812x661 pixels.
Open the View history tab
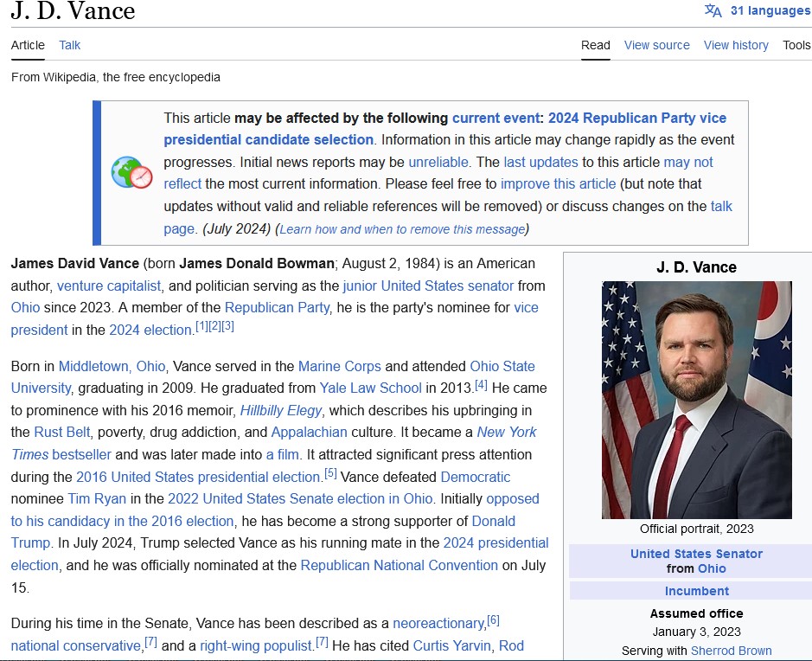[736, 45]
